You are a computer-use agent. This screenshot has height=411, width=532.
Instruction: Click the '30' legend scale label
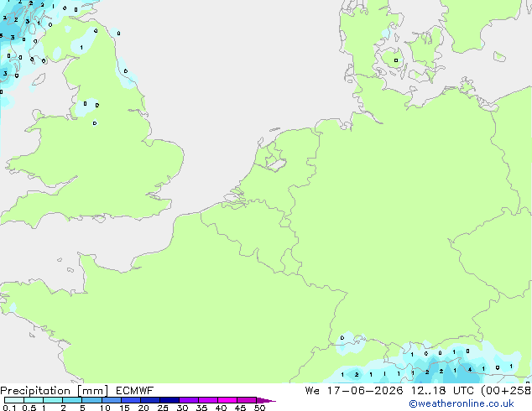(182, 408)
